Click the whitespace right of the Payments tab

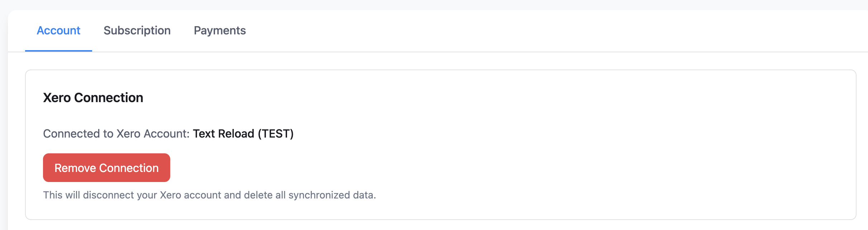pos(323,31)
